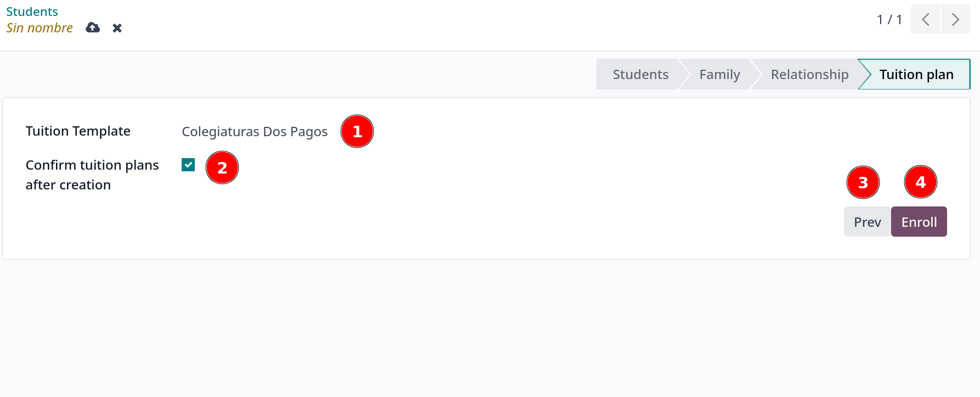Switch to the Relationship step
The width and height of the screenshot is (980, 397).
click(809, 75)
